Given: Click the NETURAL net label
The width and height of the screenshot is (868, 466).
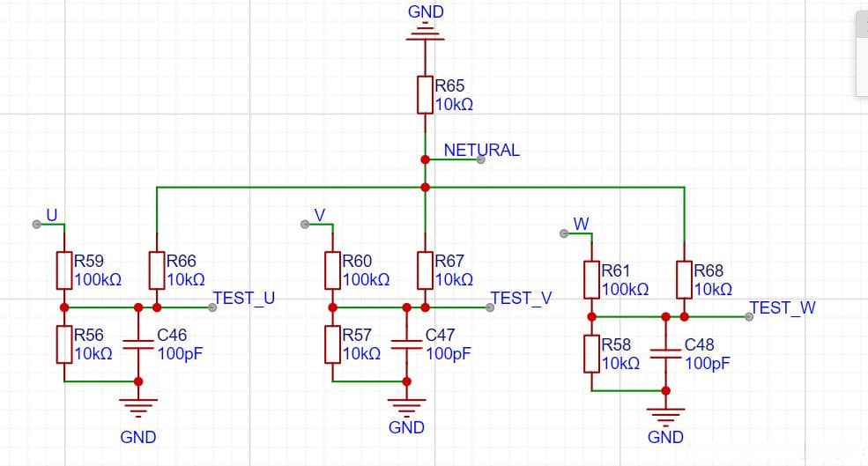Looking at the screenshot, I should pyautogui.click(x=482, y=150).
